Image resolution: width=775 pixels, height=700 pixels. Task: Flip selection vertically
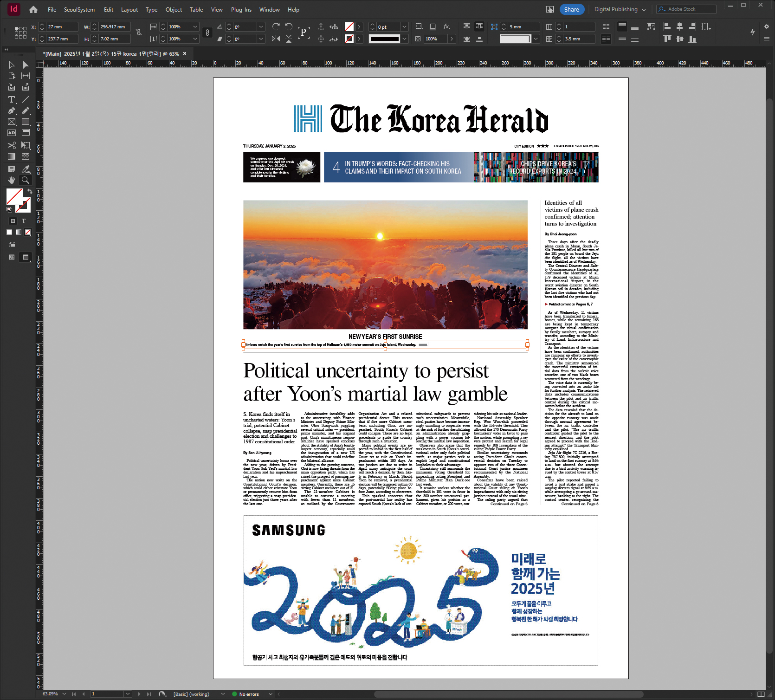[289, 39]
